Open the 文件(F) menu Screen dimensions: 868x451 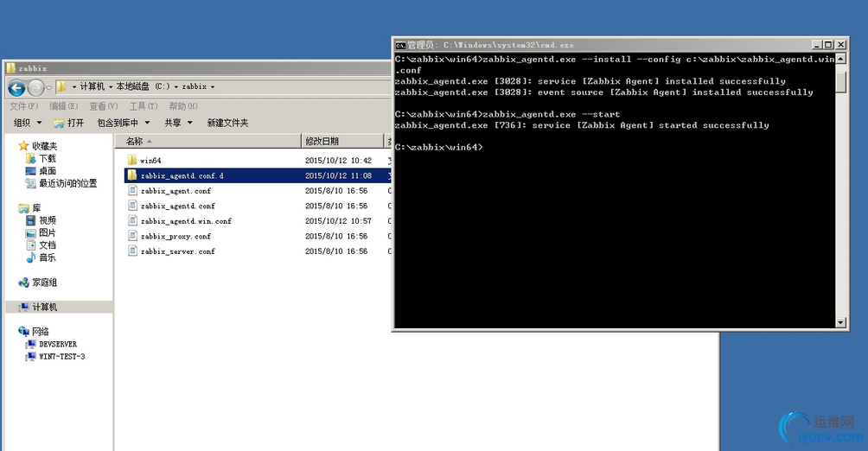click(x=24, y=105)
